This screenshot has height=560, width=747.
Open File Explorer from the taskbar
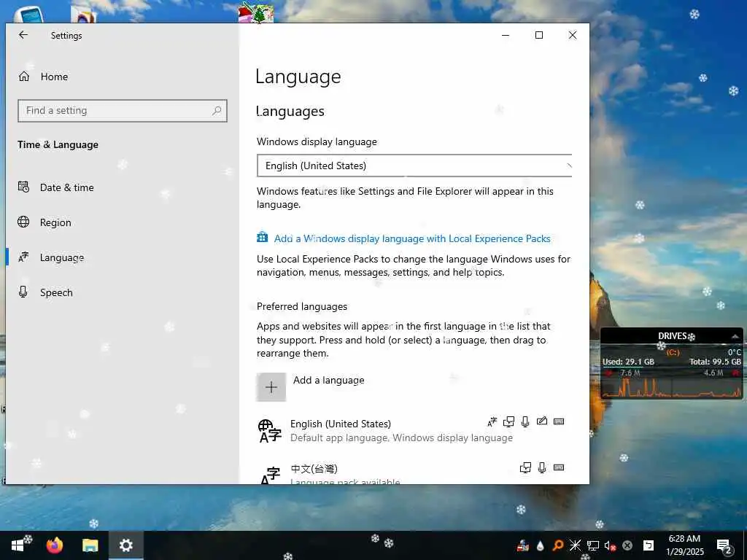(x=90, y=545)
